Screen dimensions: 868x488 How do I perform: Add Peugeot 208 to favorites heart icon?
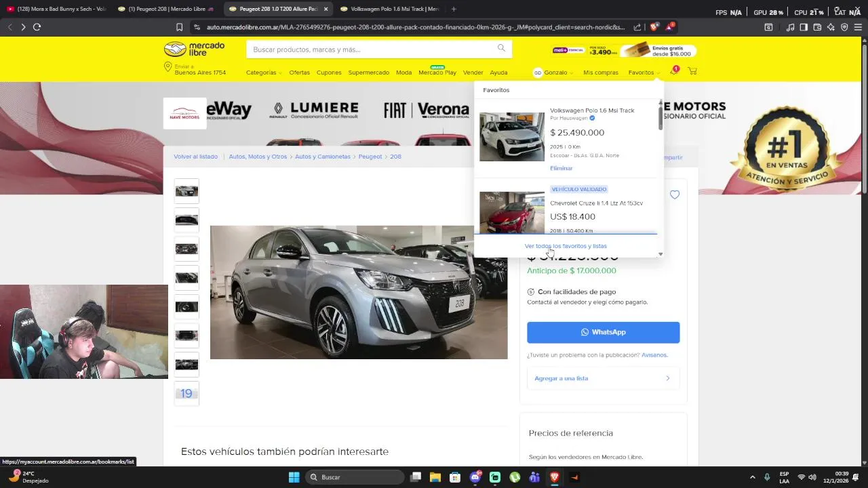pyautogui.click(x=675, y=195)
